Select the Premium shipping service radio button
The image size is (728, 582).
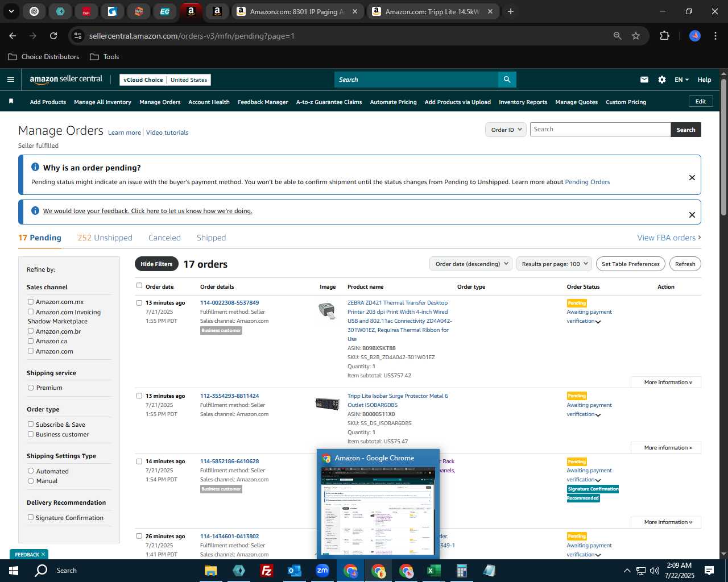31,388
